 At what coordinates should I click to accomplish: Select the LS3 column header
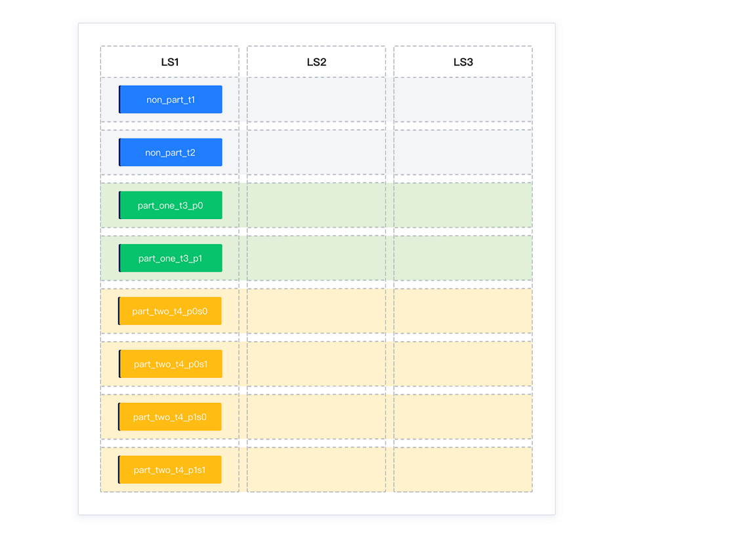coord(463,62)
